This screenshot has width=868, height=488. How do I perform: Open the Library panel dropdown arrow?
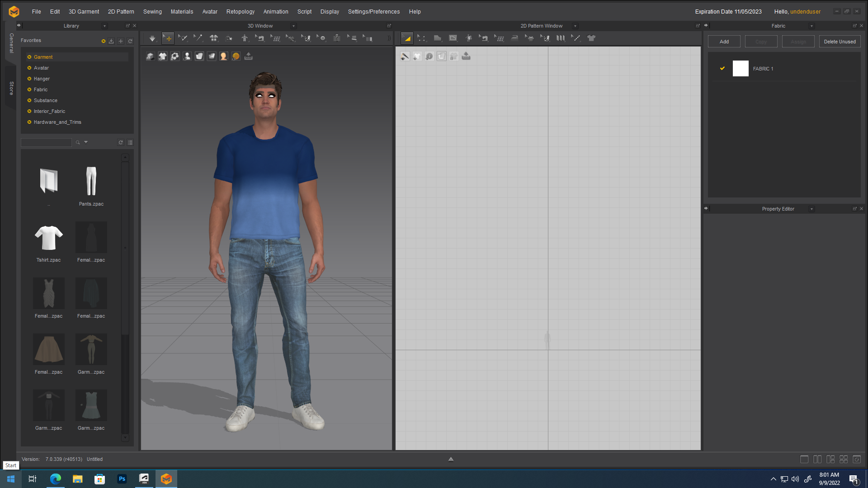coord(104,26)
